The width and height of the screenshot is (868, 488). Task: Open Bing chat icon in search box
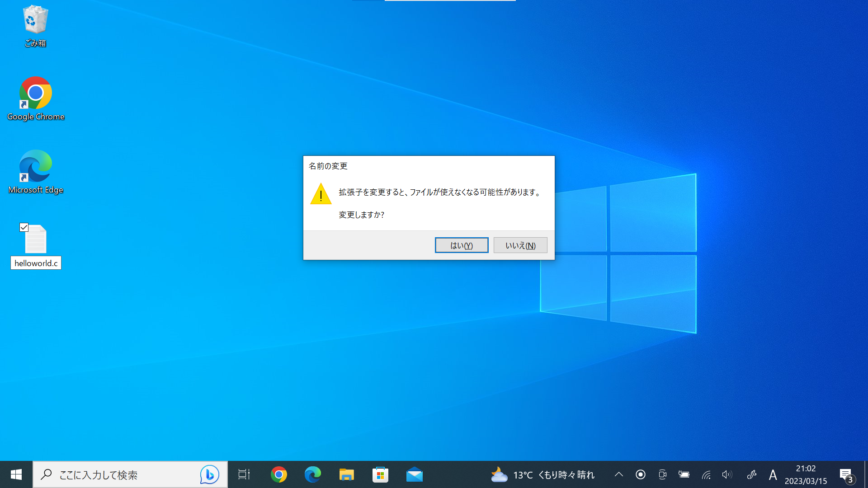pyautogui.click(x=209, y=474)
